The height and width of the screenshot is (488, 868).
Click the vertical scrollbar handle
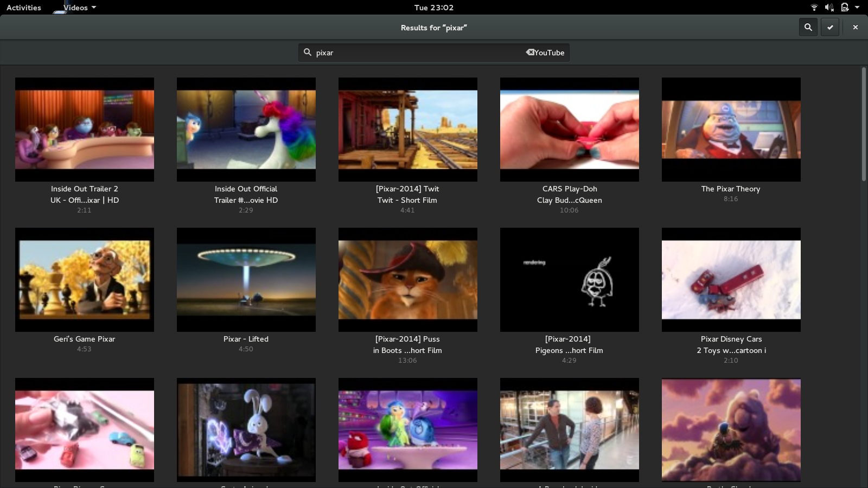pos(864,124)
